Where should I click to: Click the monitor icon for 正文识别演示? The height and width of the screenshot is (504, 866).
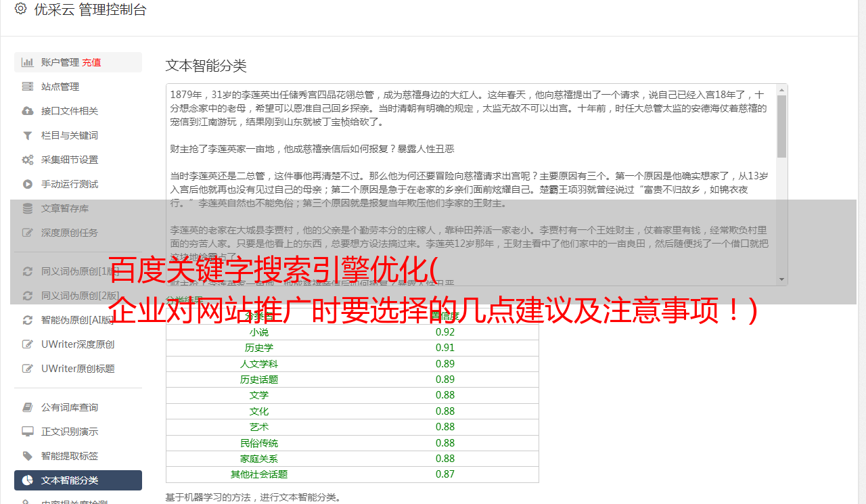(28, 432)
